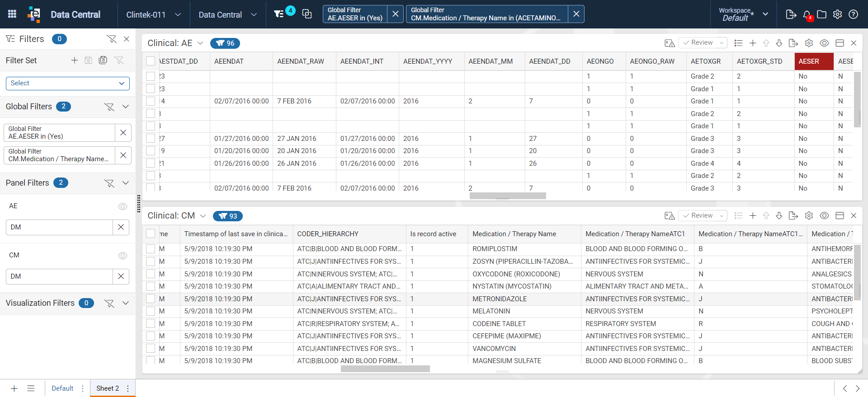This screenshot has height=397, width=868.
Task: Click the save-as filter set icon
Action: [x=103, y=60]
